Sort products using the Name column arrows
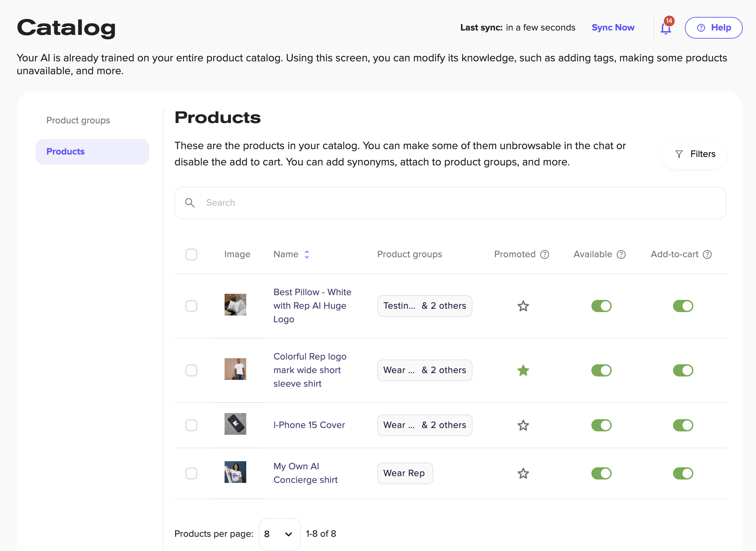Screen dimensions: 756x551 pos(307,254)
